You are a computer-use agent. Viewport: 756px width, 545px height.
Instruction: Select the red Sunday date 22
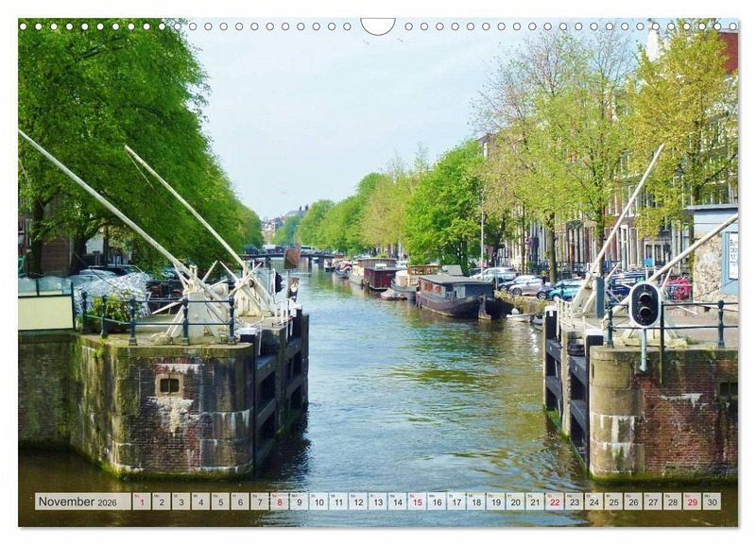555,502
